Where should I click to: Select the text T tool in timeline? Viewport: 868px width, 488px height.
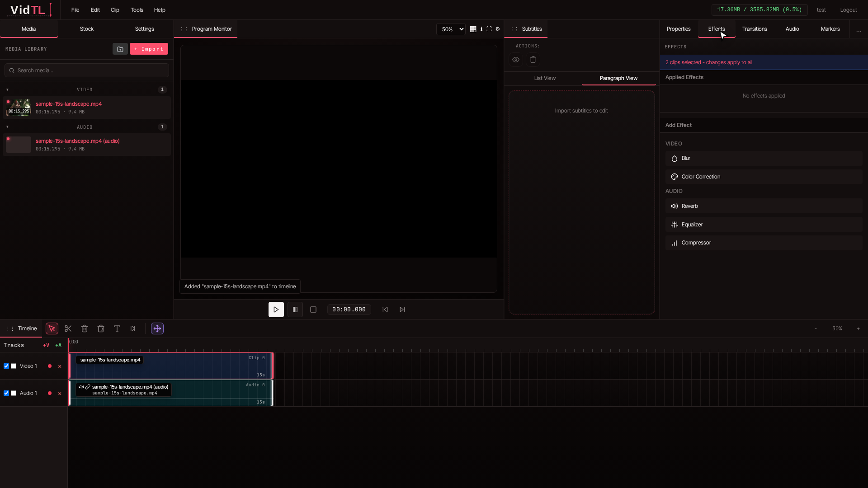pyautogui.click(x=117, y=328)
